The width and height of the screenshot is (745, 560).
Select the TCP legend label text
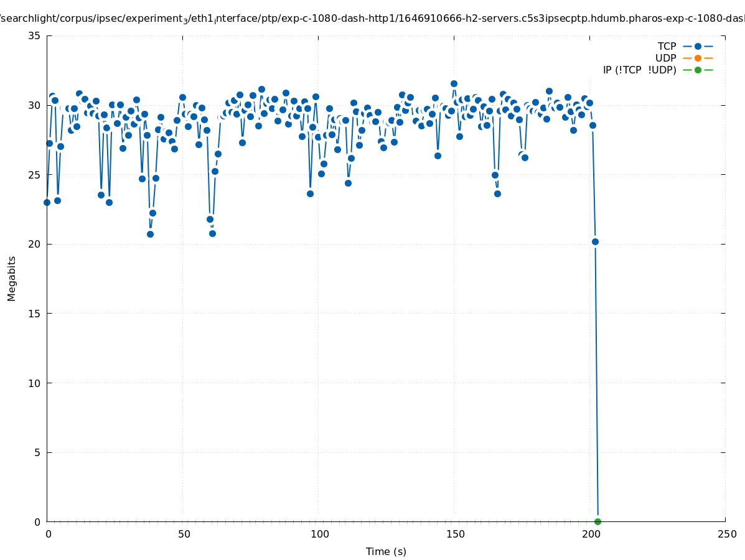pos(667,46)
